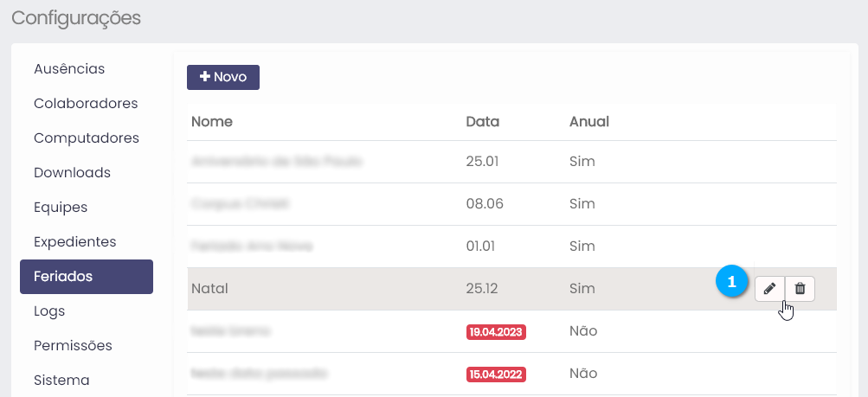Viewport: 868px width, 397px height.
Task: Click the pencil edit icon for Natal
Action: click(769, 288)
